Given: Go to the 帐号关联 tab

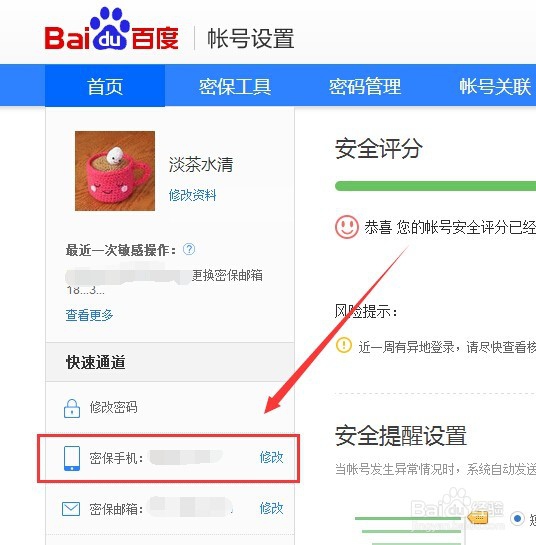Looking at the screenshot, I should pyautogui.click(x=495, y=86).
